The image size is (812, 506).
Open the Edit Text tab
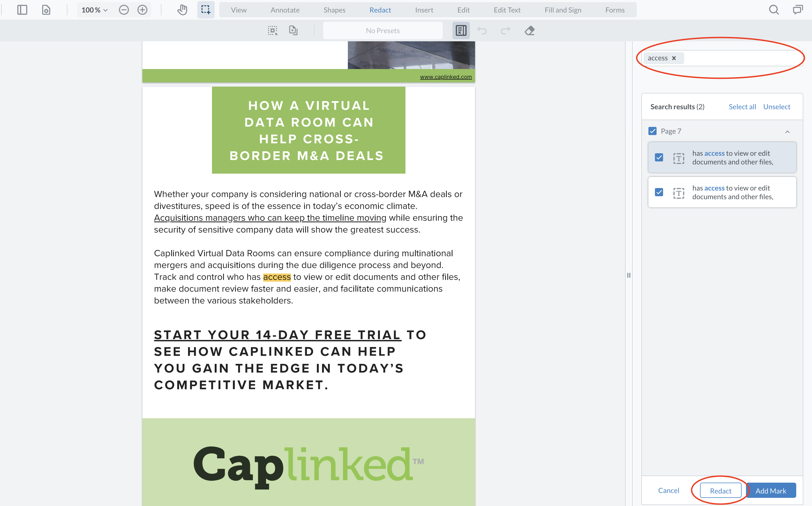[507, 10]
